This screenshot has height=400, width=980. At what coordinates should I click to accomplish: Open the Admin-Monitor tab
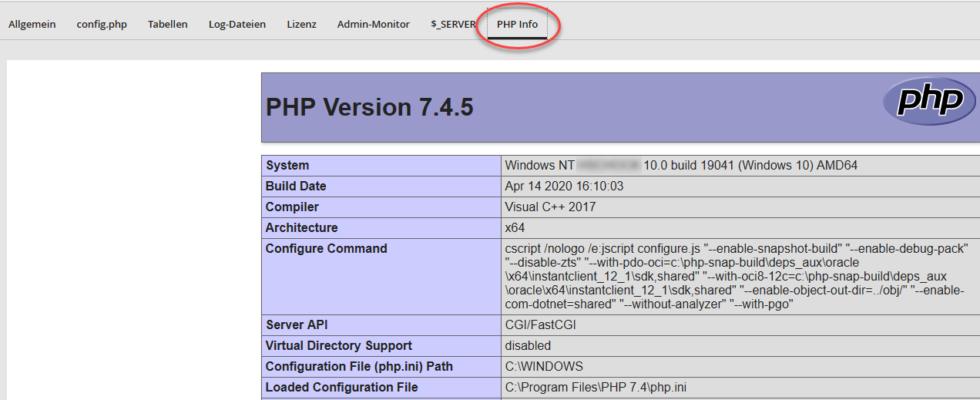[x=374, y=24]
